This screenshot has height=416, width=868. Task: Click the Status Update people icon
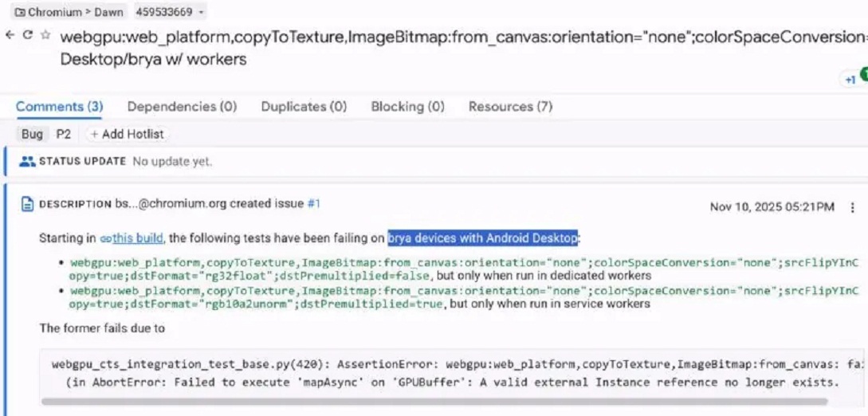pos(28,161)
